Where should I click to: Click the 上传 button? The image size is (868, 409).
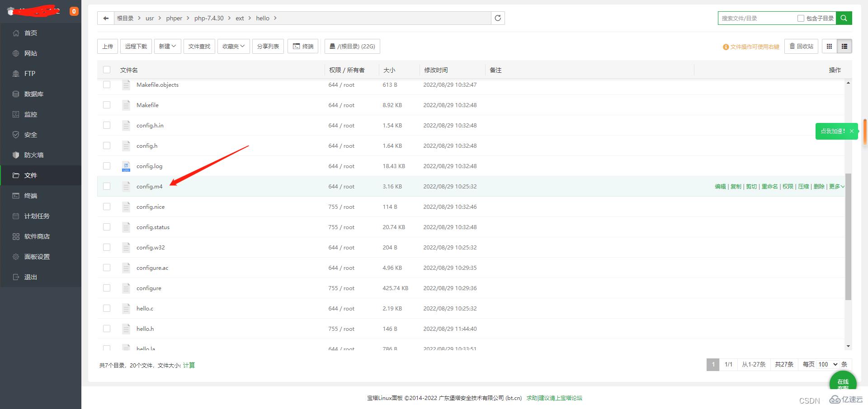[x=108, y=46]
